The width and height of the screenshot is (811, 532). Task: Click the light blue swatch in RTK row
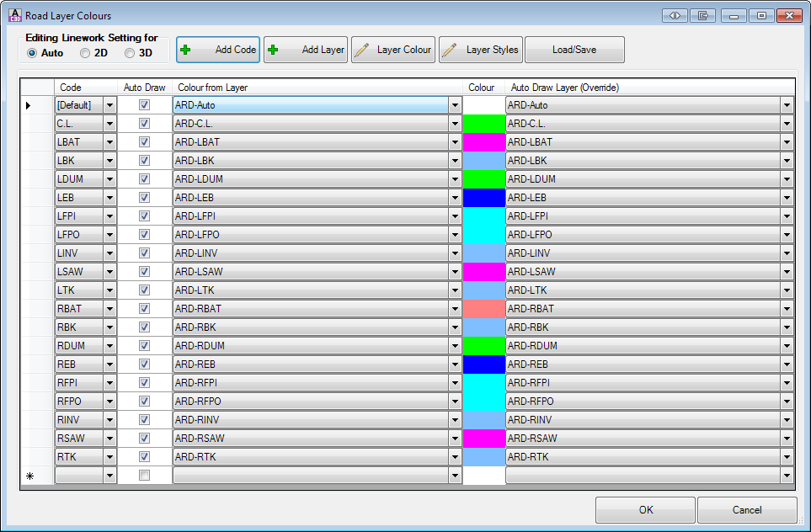[x=484, y=457]
